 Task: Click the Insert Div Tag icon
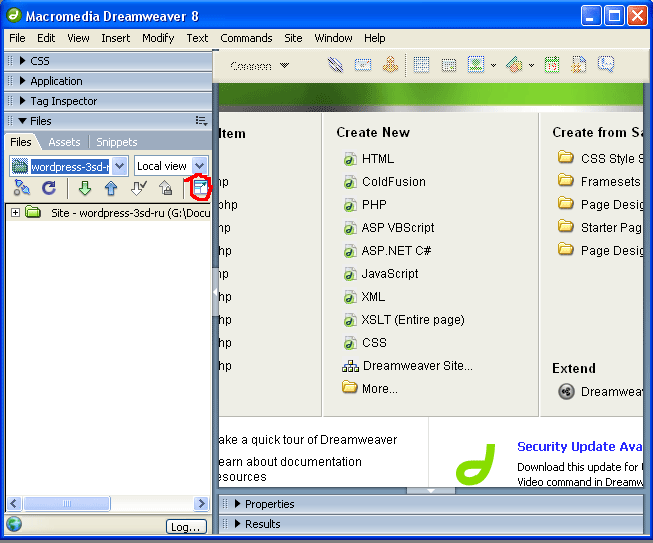[449, 65]
